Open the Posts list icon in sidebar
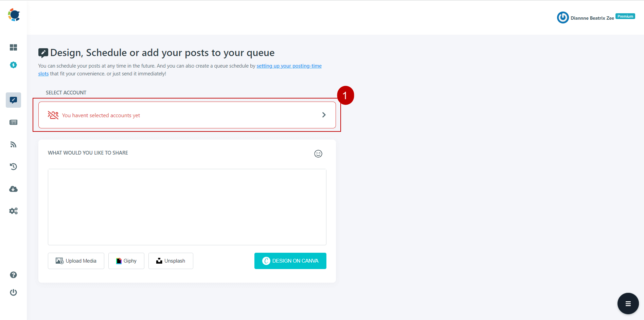 point(13,122)
